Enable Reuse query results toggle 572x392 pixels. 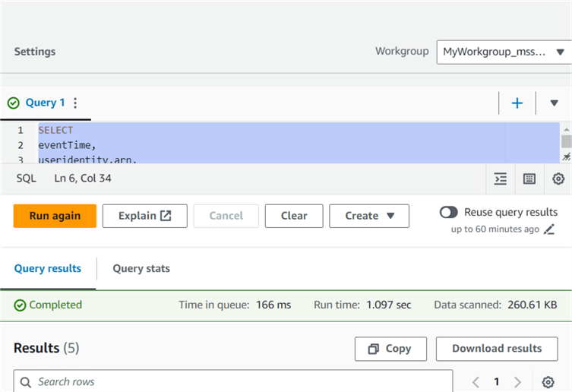pos(449,213)
